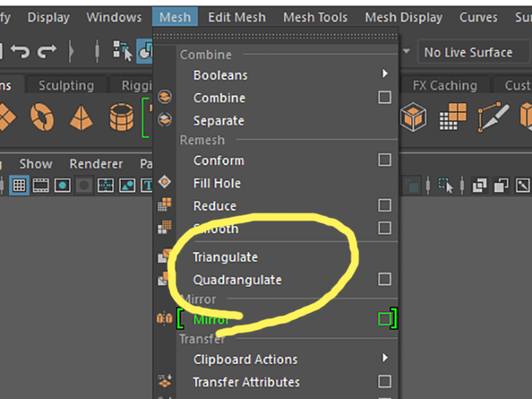Screen dimensions: 532x399
Task: Switch to the Sculpting shelf tab
Action: pyautogui.click(x=66, y=86)
